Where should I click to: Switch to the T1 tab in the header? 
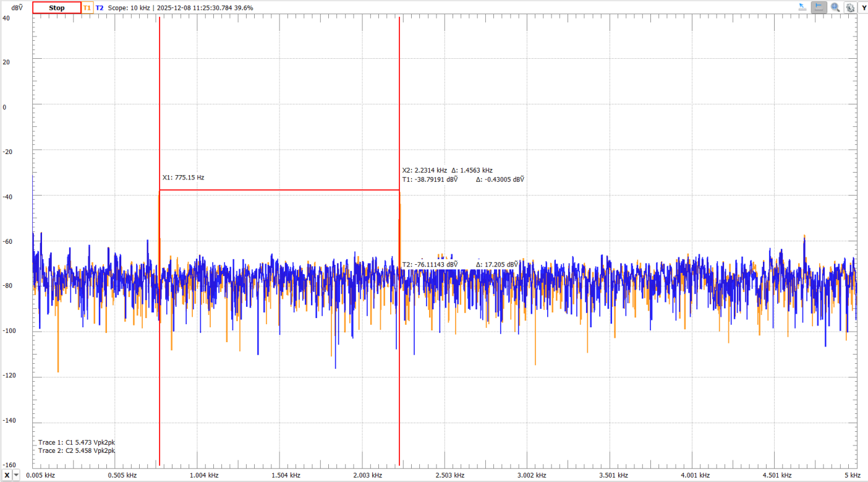click(x=87, y=7)
